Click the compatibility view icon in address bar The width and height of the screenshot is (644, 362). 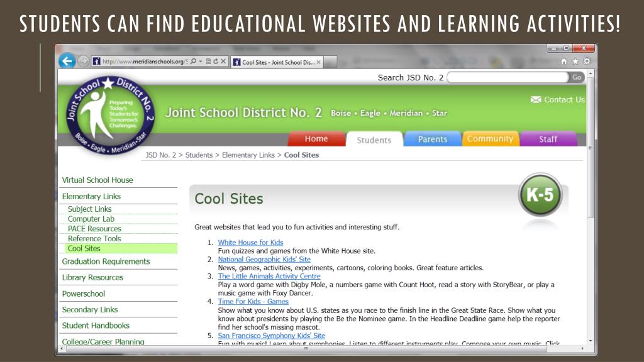coord(208,62)
